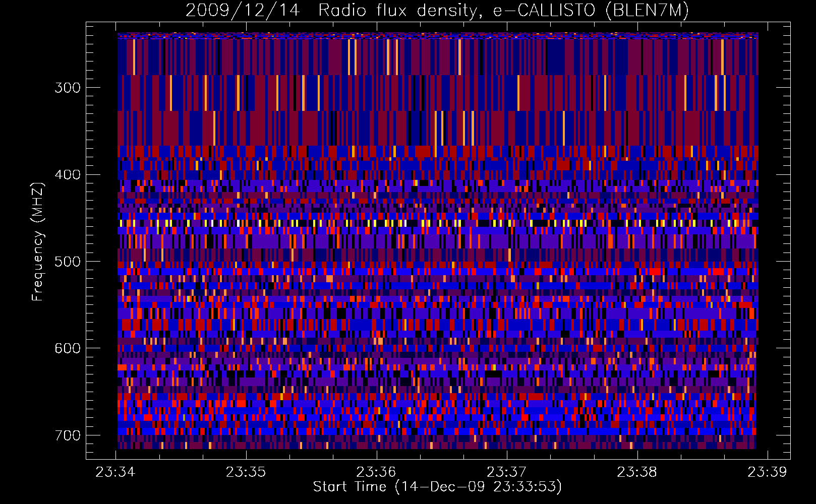Click the plot title "2009/12/14 Radio flux density, e-CALLISTO (BLEN7M)"
Image resolution: width=816 pixels, height=504 pixels.
[x=437, y=11]
